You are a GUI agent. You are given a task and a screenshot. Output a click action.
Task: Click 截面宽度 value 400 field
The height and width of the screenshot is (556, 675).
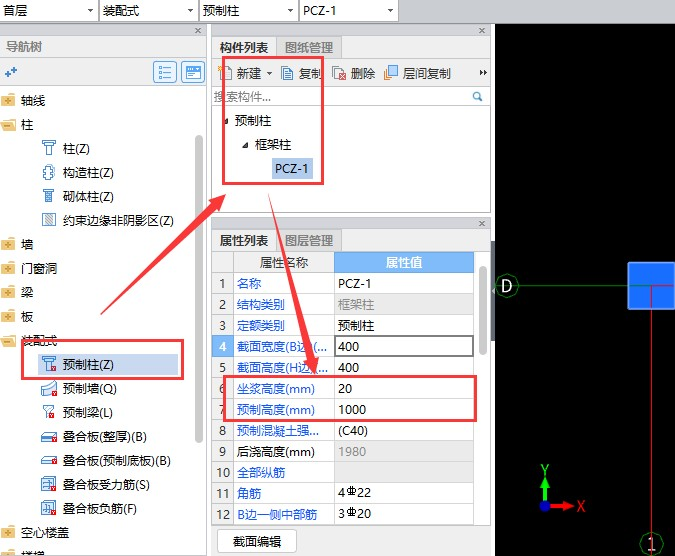(404, 346)
